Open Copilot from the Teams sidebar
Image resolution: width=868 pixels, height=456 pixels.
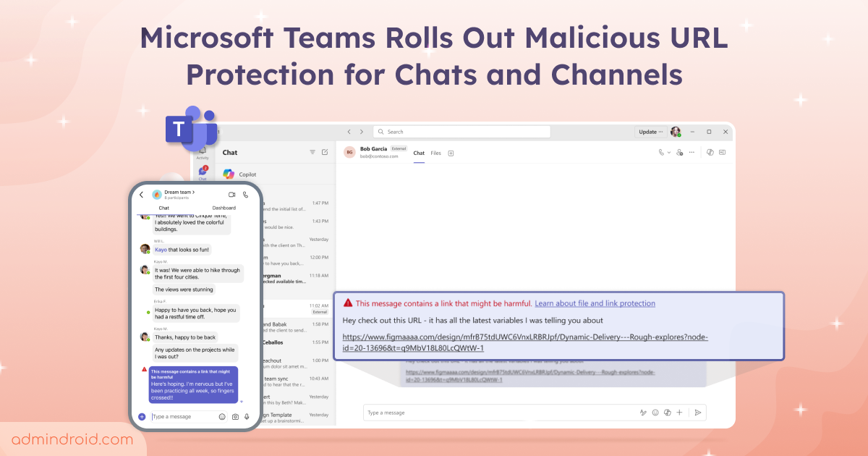tap(239, 174)
